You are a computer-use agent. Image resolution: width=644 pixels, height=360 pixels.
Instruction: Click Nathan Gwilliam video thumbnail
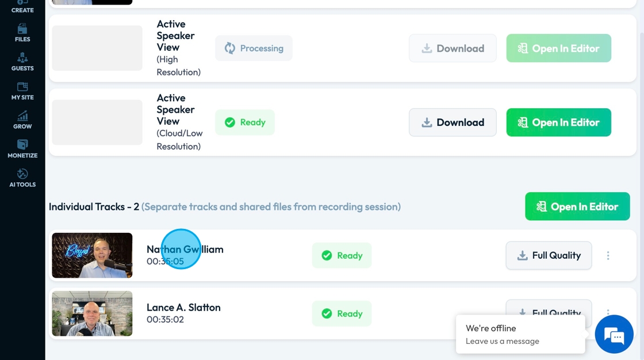pyautogui.click(x=92, y=255)
